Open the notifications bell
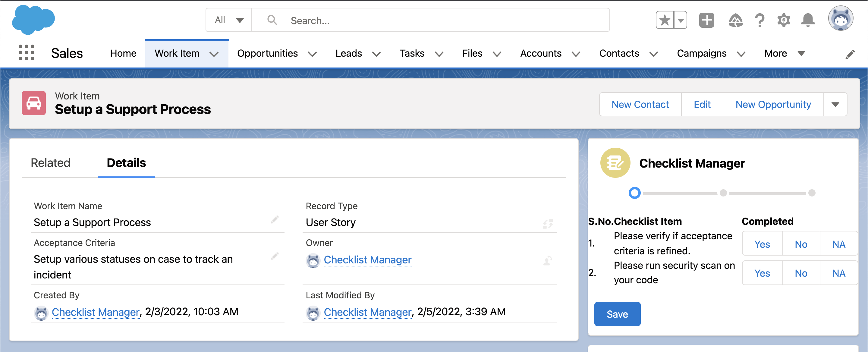Screen dimensions: 868x352 pyautogui.click(x=808, y=20)
